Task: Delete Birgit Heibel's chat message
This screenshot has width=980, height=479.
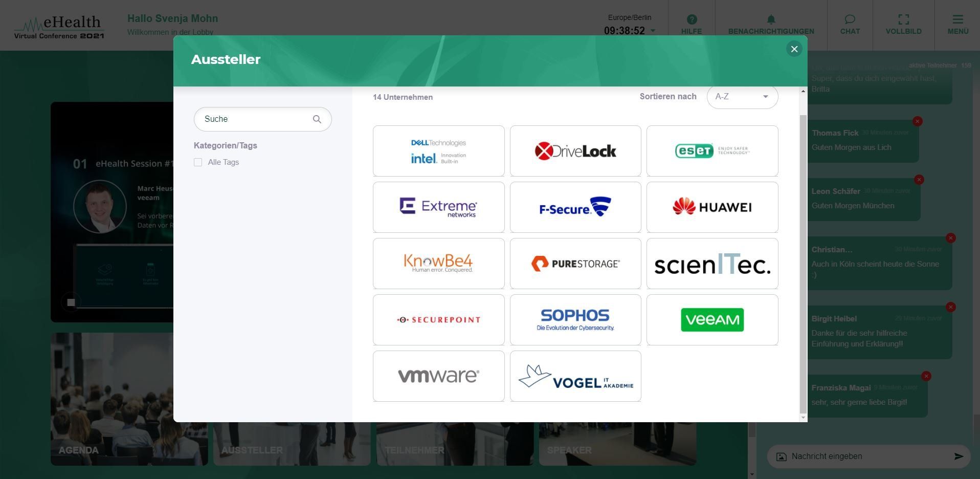Action: click(951, 307)
